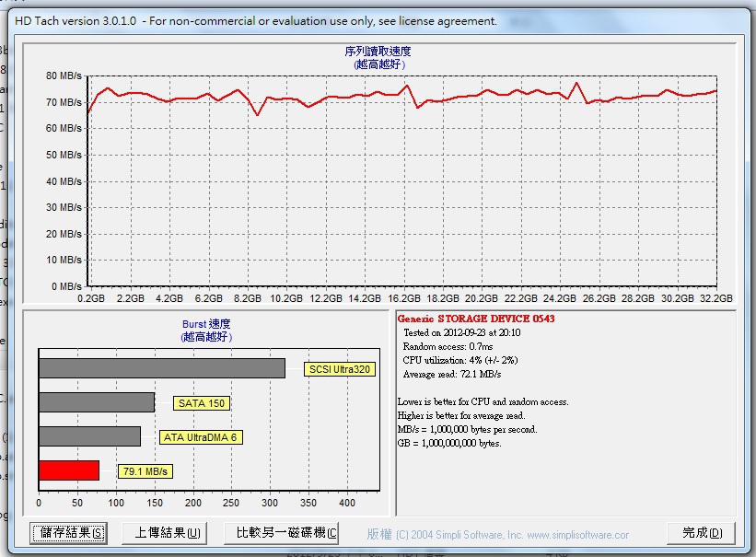Viewport: 756px width, 557px height.
Task: Click 'Higher is better for average read.'
Action: click(x=461, y=416)
